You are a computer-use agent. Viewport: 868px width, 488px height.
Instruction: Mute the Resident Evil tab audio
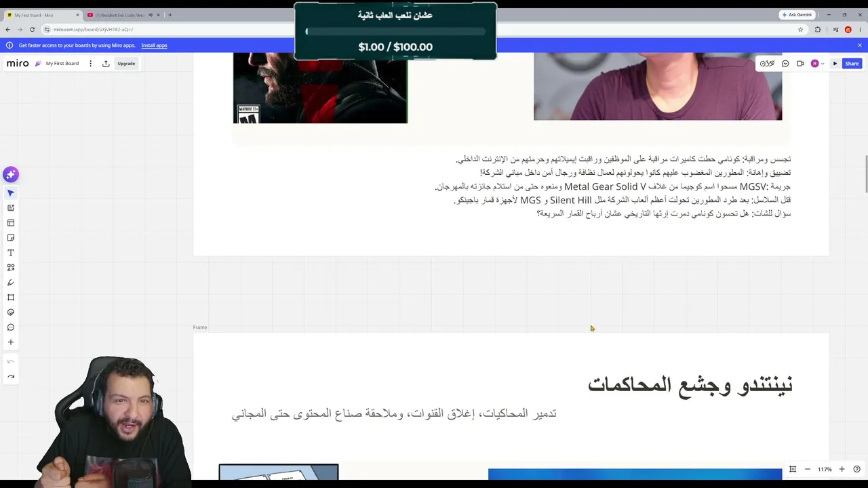point(150,15)
